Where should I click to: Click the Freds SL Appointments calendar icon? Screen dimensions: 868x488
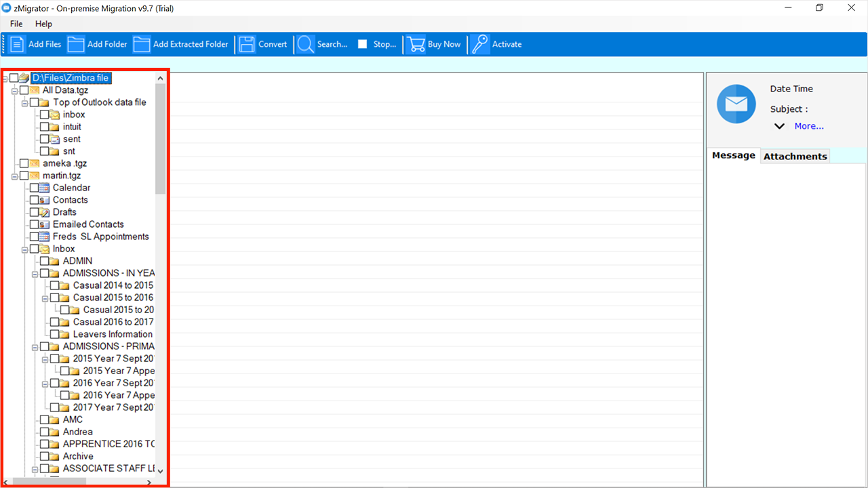[45, 237]
